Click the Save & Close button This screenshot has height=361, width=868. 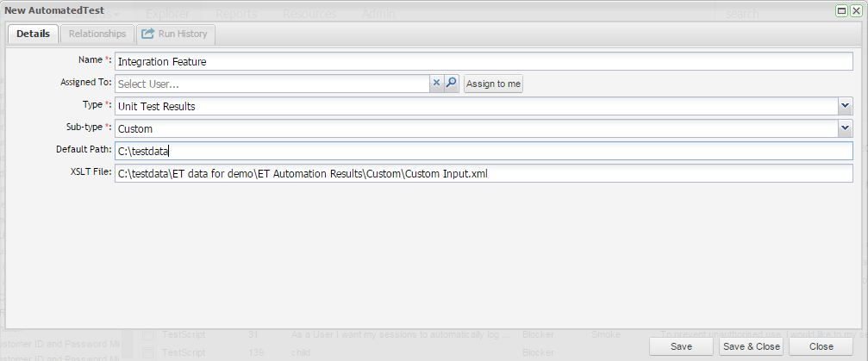click(x=751, y=346)
